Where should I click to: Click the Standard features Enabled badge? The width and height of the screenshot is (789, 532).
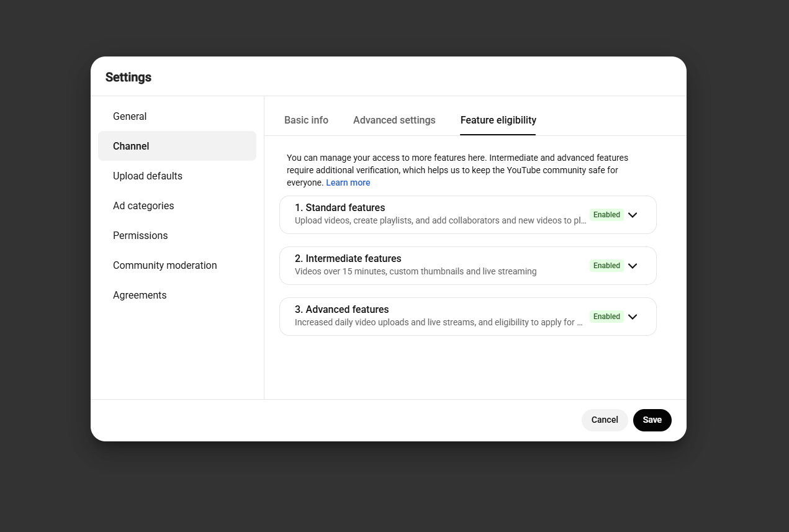click(x=606, y=215)
